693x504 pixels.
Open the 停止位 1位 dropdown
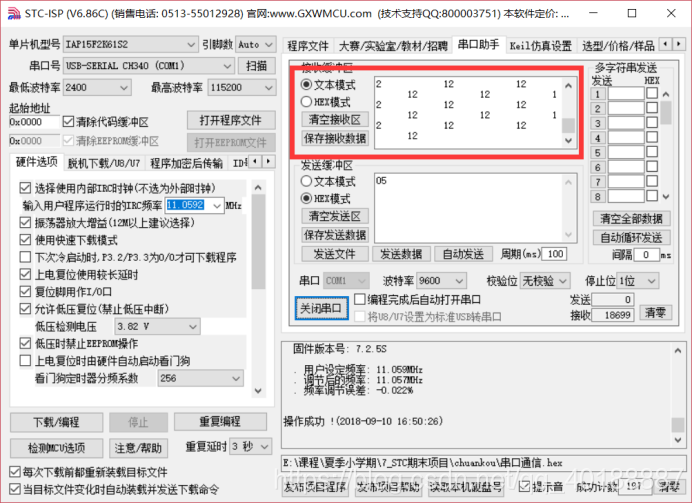[x=637, y=281]
